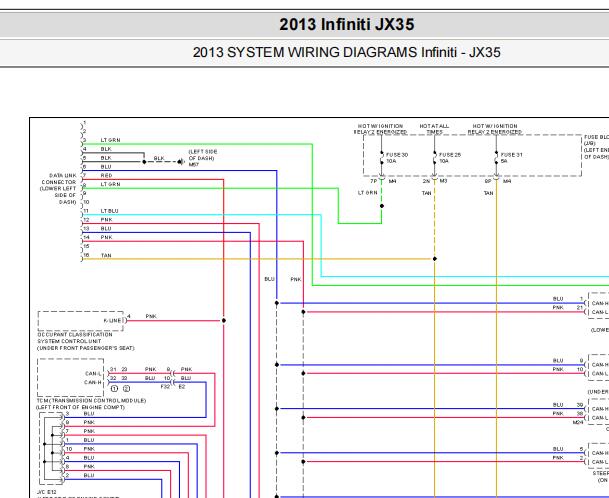Viewport: 609px width, 498px height.
Task: Click the "2013 Infiniti JX35" title heading
Action: 346,24
